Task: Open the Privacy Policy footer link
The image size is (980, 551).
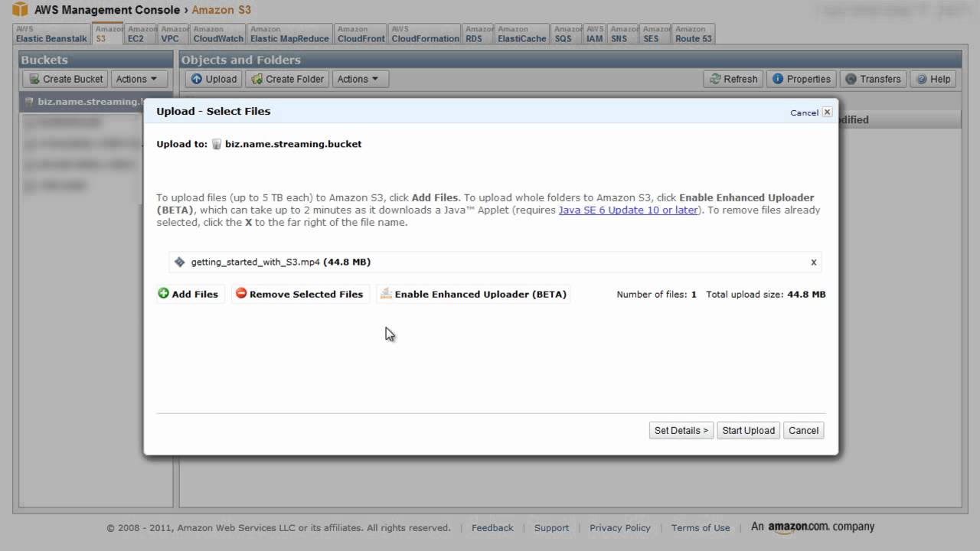Action: 620,528
